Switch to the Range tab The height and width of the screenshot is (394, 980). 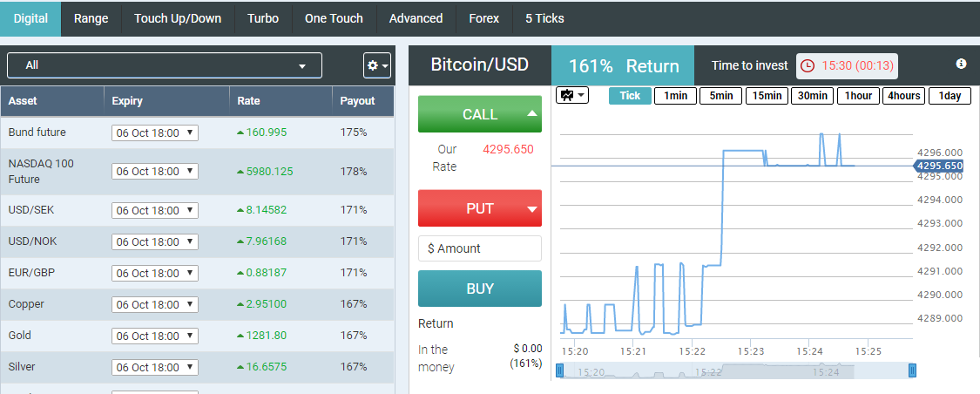pos(91,18)
